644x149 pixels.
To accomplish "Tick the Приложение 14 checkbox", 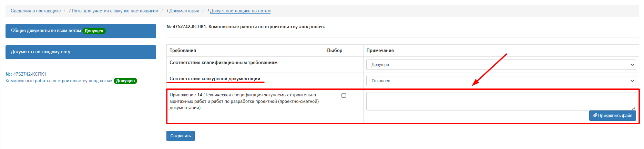I will [x=344, y=96].
